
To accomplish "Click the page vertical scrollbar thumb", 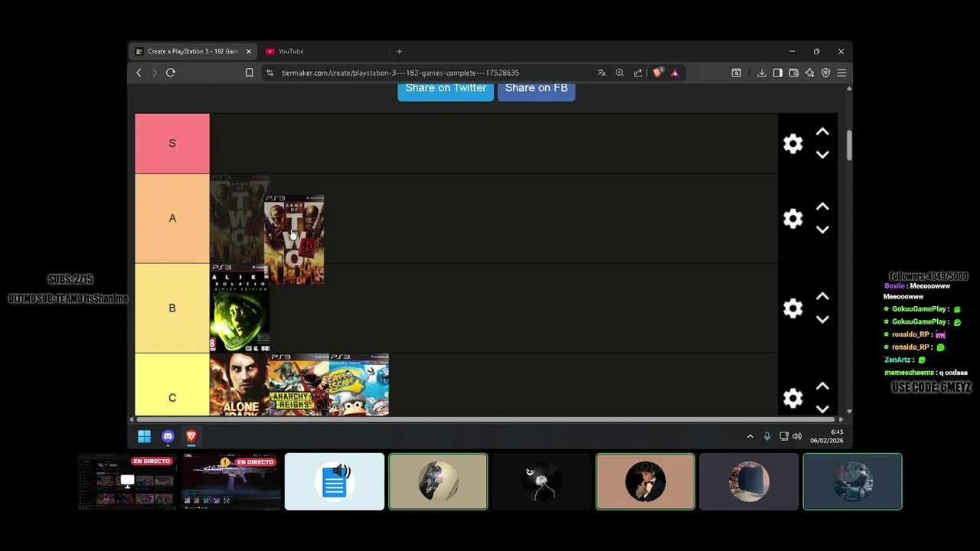I will [x=848, y=145].
